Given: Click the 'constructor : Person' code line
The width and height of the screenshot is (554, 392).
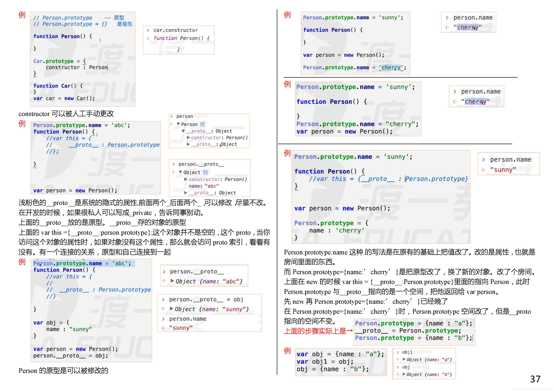Looking at the screenshot, I should click(76, 67).
